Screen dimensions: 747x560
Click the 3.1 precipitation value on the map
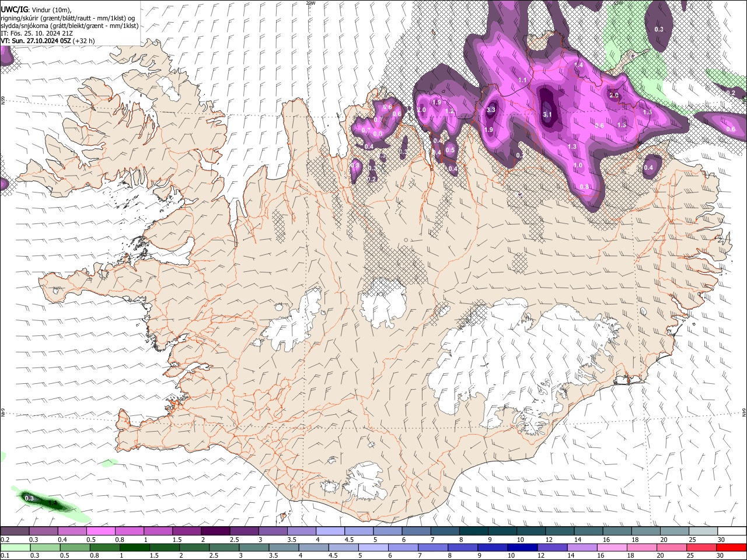(x=547, y=115)
